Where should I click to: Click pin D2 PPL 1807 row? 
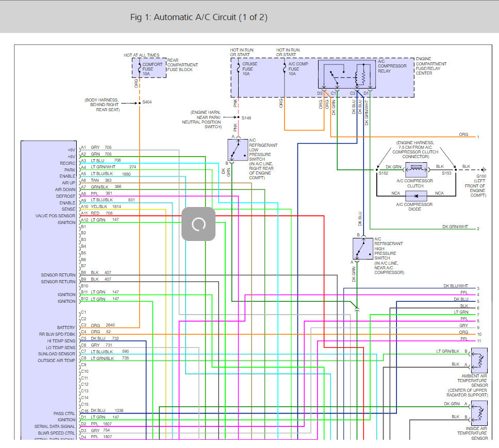[96, 424]
